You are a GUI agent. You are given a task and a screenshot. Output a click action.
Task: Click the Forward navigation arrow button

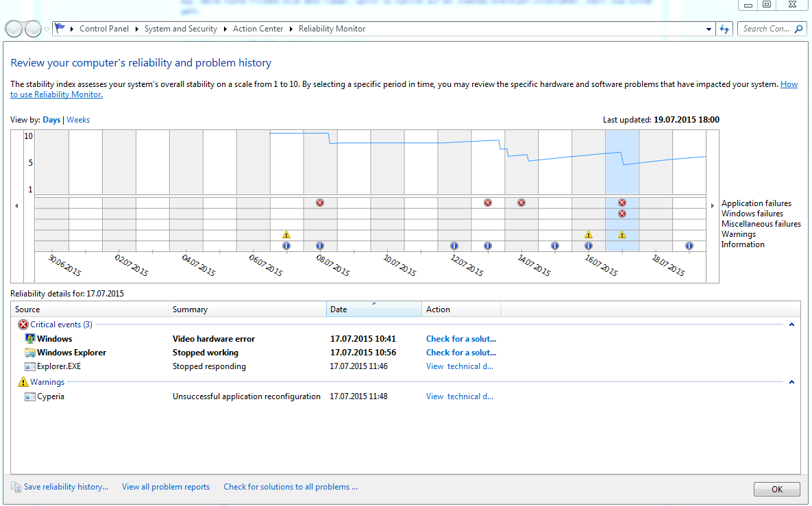pos(33,29)
